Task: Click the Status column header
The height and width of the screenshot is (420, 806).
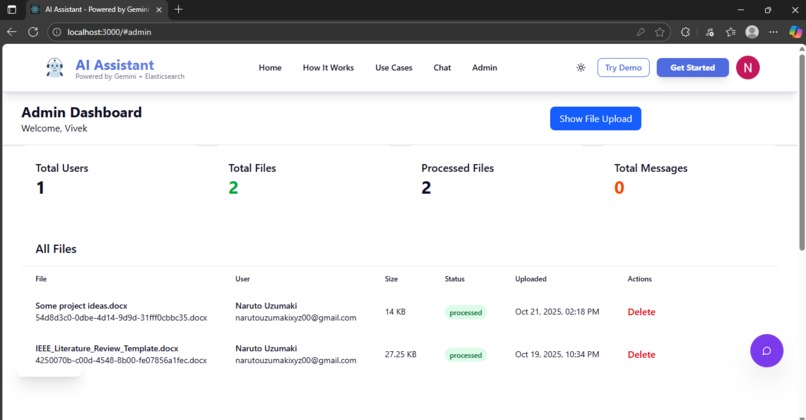Action: pyautogui.click(x=454, y=279)
